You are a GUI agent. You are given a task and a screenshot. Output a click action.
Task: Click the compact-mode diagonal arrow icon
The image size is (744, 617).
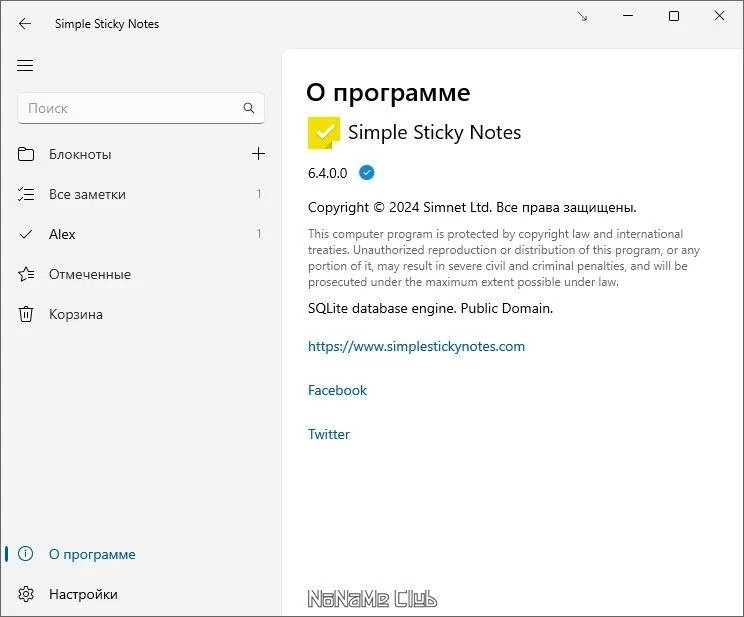coord(583,17)
